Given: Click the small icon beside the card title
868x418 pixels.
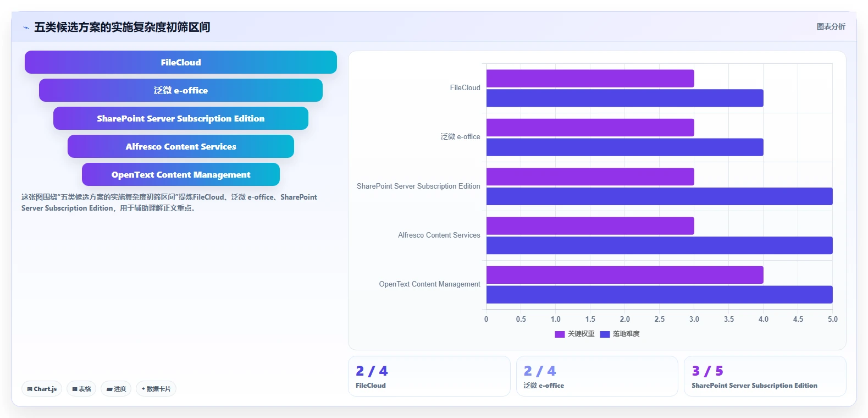Looking at the screenshot, I should (26, 28).
